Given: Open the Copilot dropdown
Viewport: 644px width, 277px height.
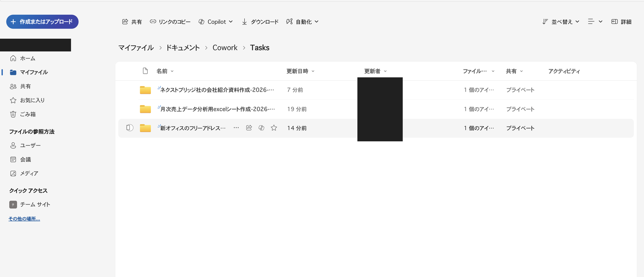Looking at the screenshot, I should coord(216,22).
